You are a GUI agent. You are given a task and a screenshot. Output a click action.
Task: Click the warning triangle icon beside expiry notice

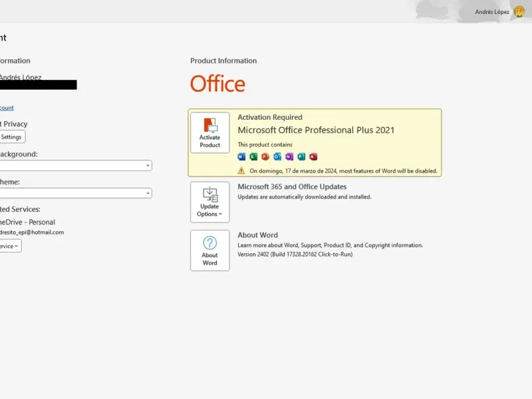[x=241, y=171]
